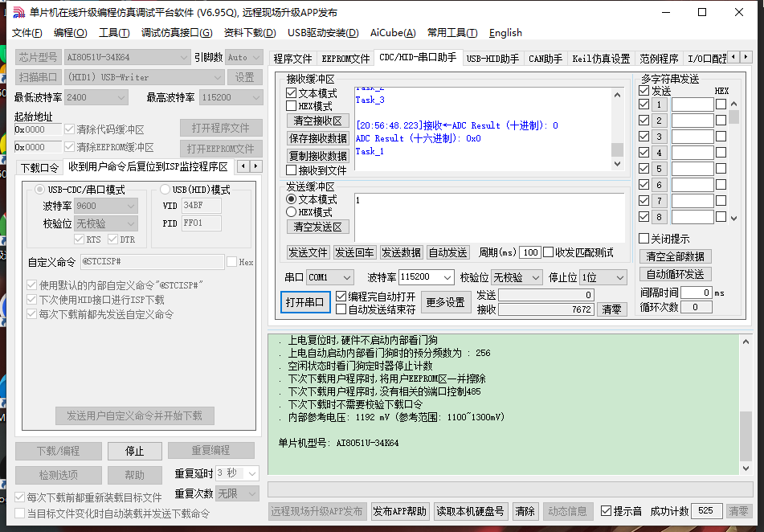The width and height of the screenshot is (764, 532).
Task: Switch to the USB-HID助手 tab
Action: click(492, 59)
